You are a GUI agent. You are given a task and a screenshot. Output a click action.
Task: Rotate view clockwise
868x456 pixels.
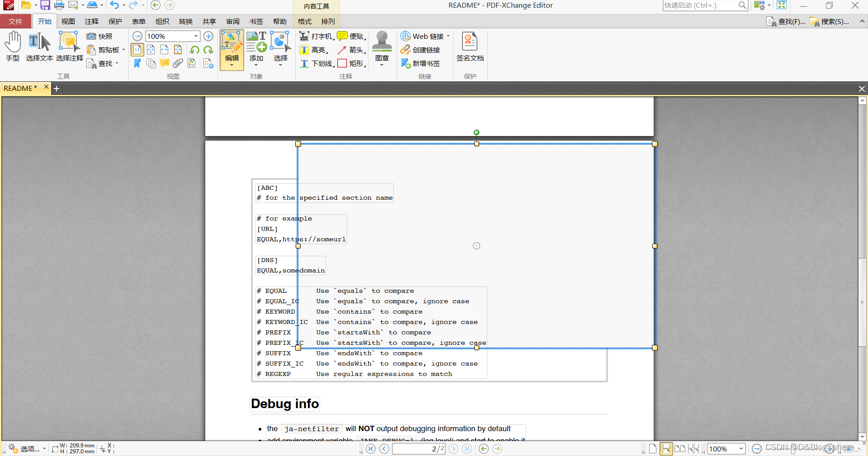coord(208,50)
